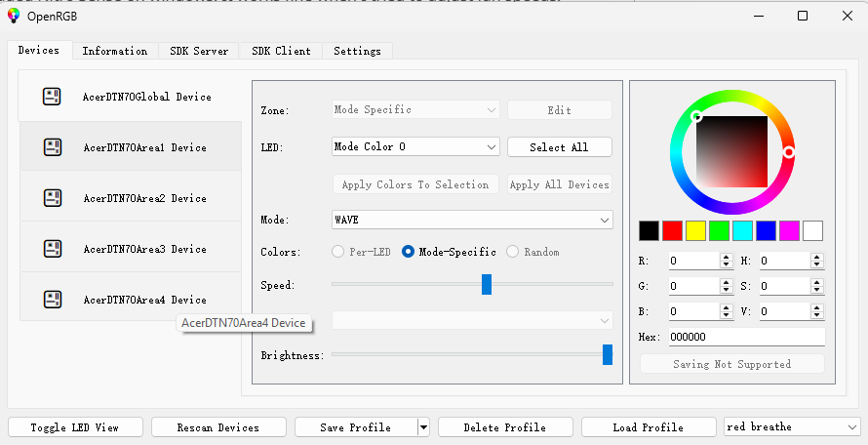
Task: Increase the V value with up stepper
Action: coord(817,307)
